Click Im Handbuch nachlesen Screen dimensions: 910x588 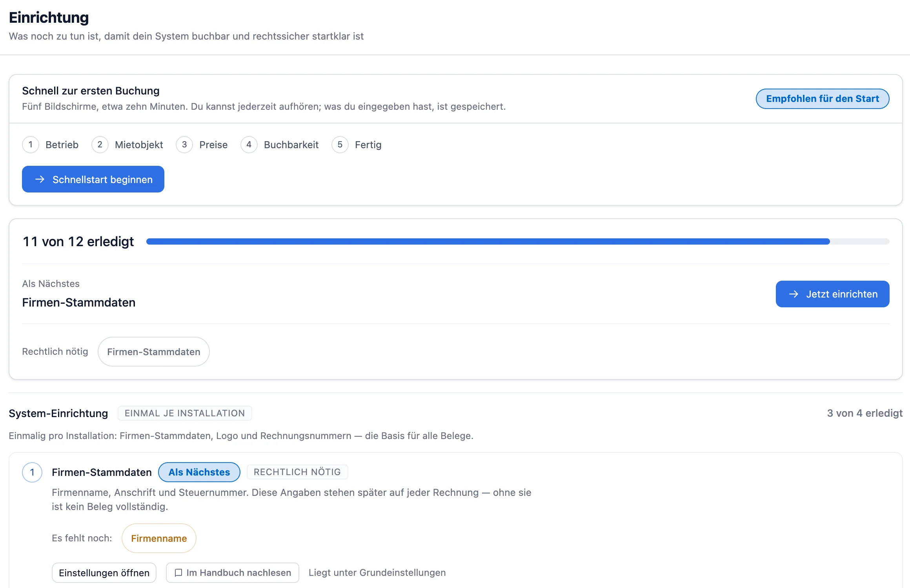233,573
